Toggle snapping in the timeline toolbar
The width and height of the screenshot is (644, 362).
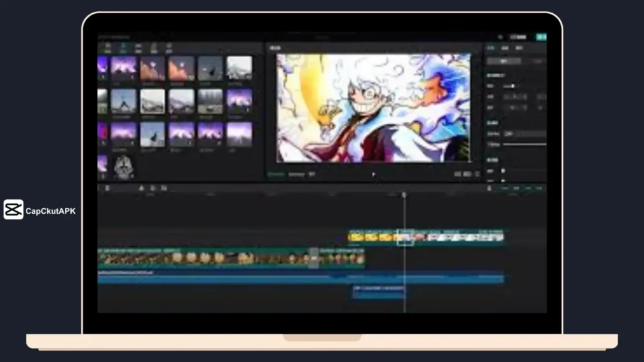click(x=488, y=188)
